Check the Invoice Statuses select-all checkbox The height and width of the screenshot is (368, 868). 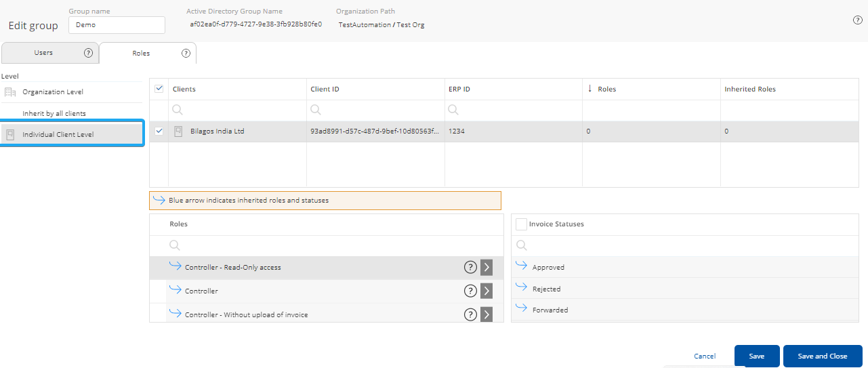(x=521, y=224)
